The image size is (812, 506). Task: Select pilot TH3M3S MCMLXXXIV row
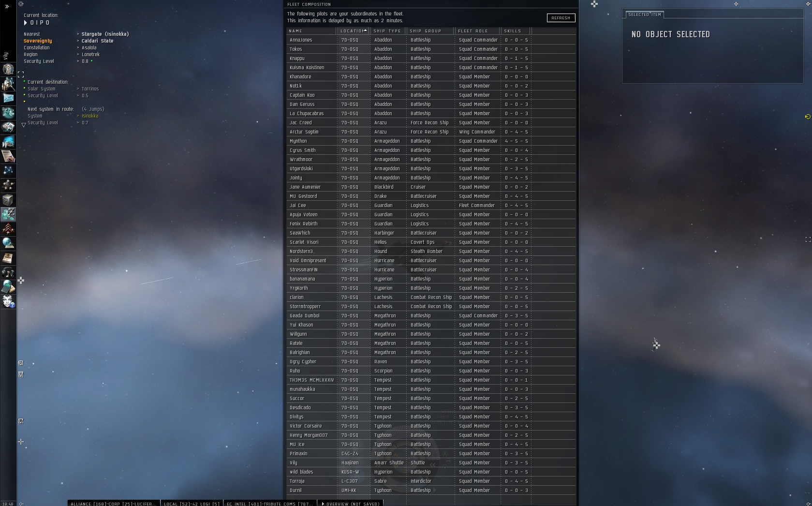pos(431,380)
